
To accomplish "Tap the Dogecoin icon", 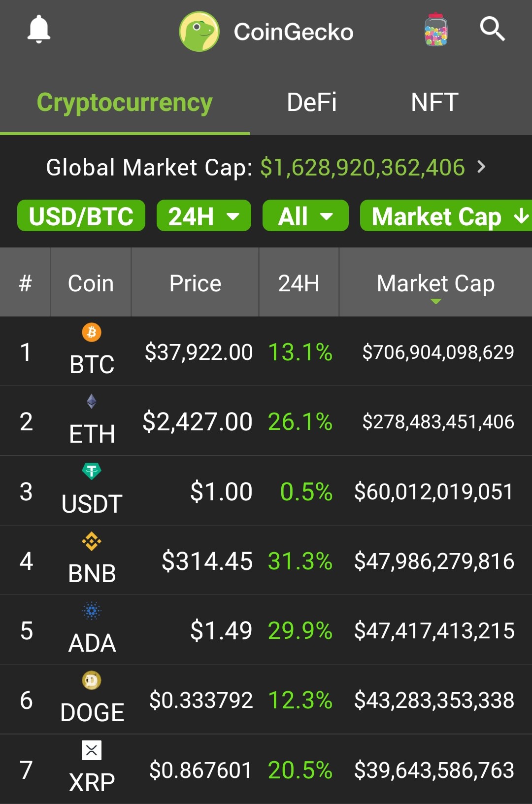I will (92, 681).
